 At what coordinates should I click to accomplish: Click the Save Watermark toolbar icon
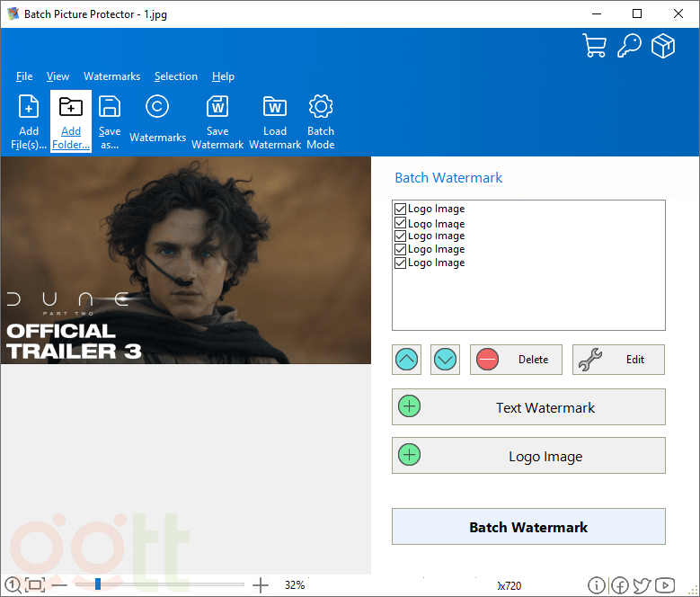pyautogui.click(x=217, y=107)
